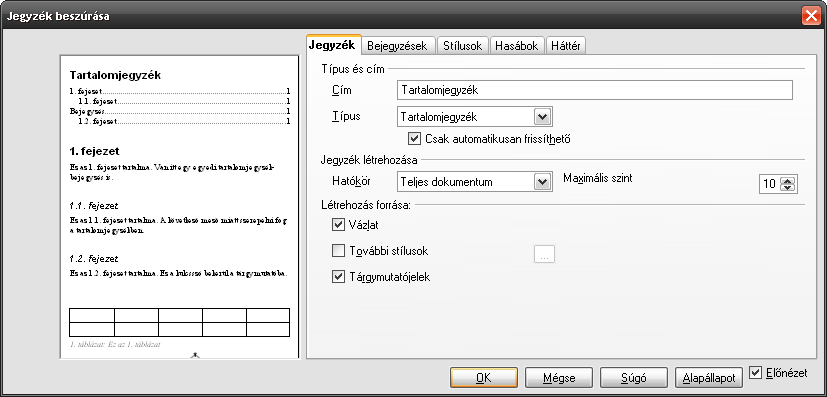This screenshot has width=827, height=397.
Task: Confirm with the OK button
Action: click(x=484, y=377)
